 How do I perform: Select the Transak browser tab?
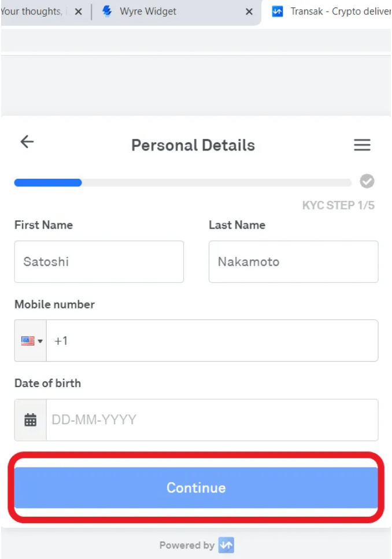coord(330,12)
